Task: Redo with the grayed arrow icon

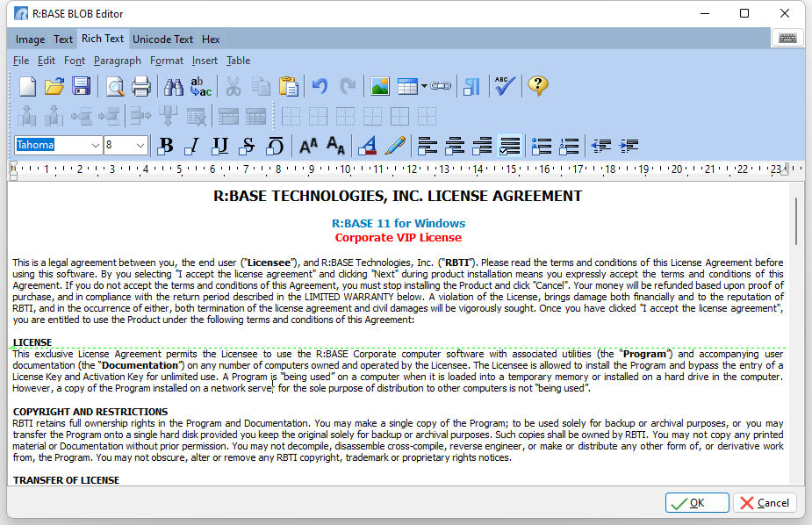Action: pyautogui.click(x=348, y=86)
